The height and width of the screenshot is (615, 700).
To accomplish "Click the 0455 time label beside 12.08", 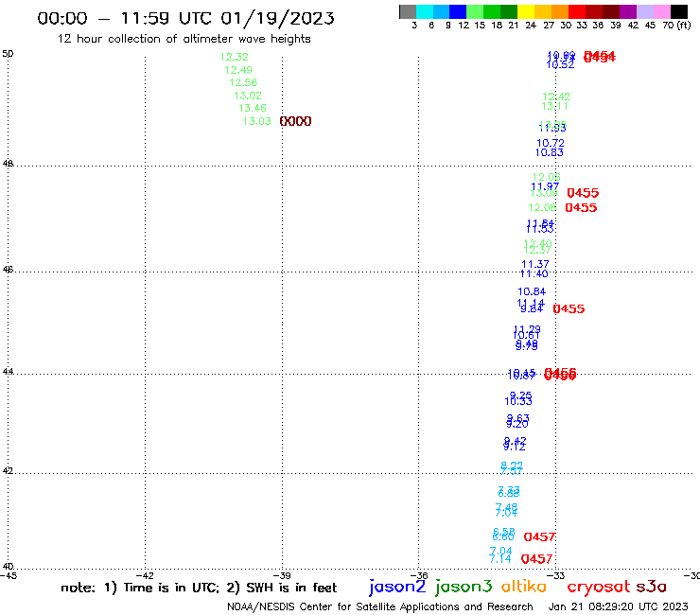I will [581, 207].
